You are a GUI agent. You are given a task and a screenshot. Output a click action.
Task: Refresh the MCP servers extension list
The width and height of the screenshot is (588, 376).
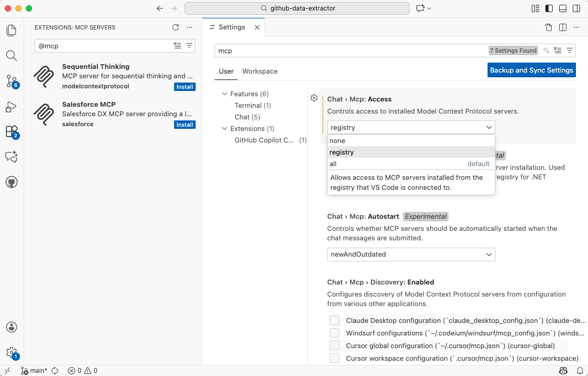(x=176, y=27)
